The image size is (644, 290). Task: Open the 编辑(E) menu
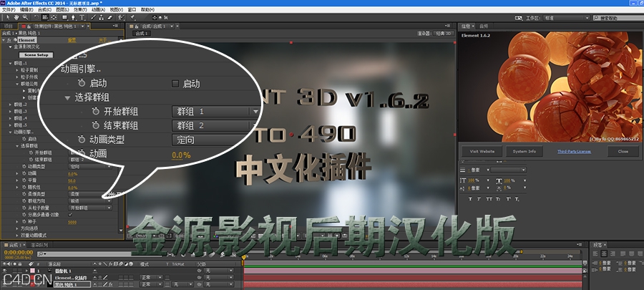click(26, 9)
